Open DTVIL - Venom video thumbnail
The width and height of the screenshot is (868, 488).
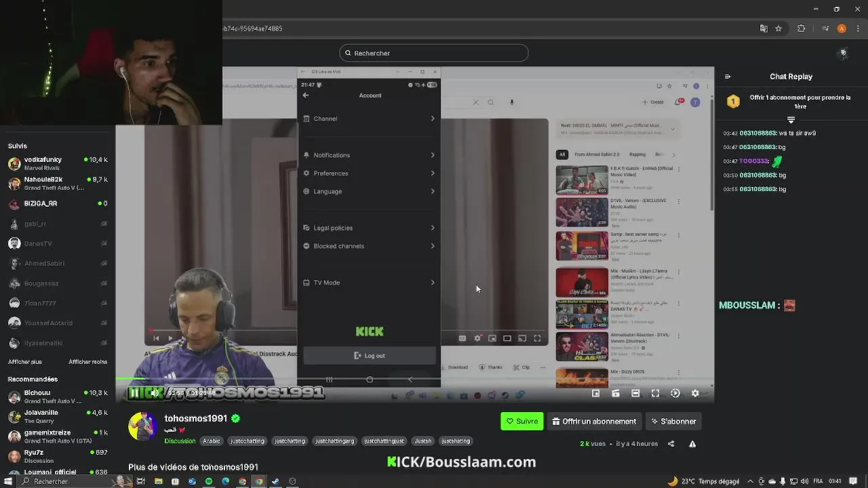582,212
